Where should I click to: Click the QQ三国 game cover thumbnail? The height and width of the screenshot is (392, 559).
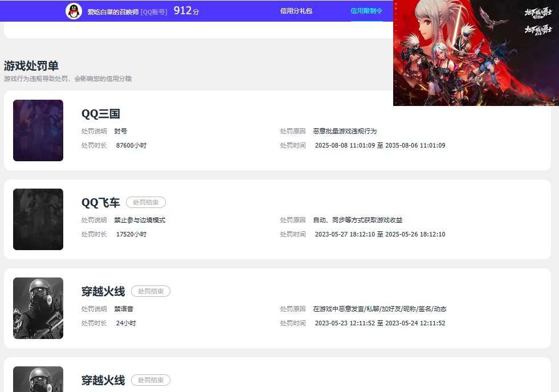click(x=38, y=130)
